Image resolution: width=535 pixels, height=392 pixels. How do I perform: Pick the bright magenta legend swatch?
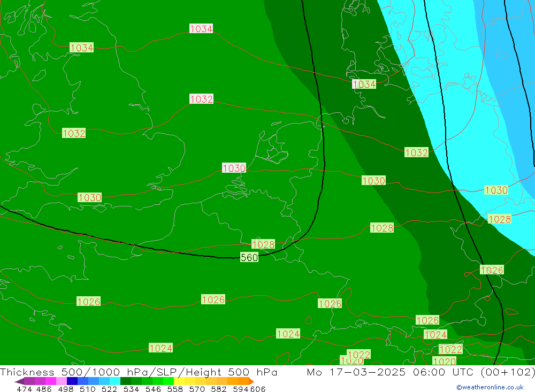click(x=50, y=381)
